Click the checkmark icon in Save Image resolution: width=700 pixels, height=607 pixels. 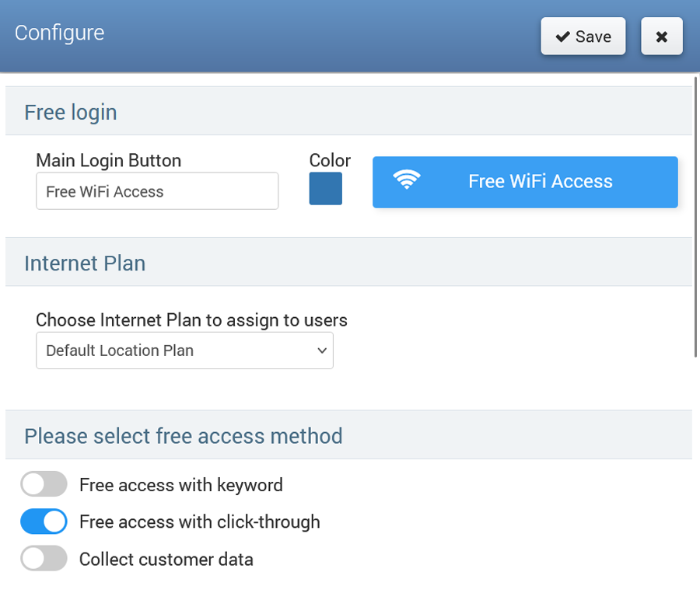(563, 37)
